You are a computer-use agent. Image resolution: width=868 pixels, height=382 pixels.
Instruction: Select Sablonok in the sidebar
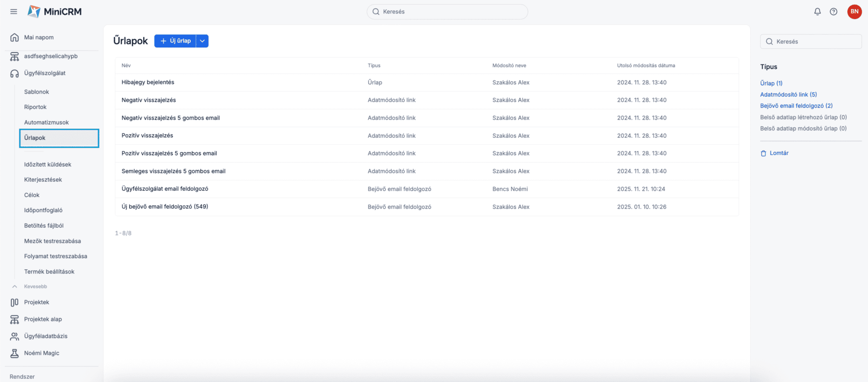[x=37, y=92]
